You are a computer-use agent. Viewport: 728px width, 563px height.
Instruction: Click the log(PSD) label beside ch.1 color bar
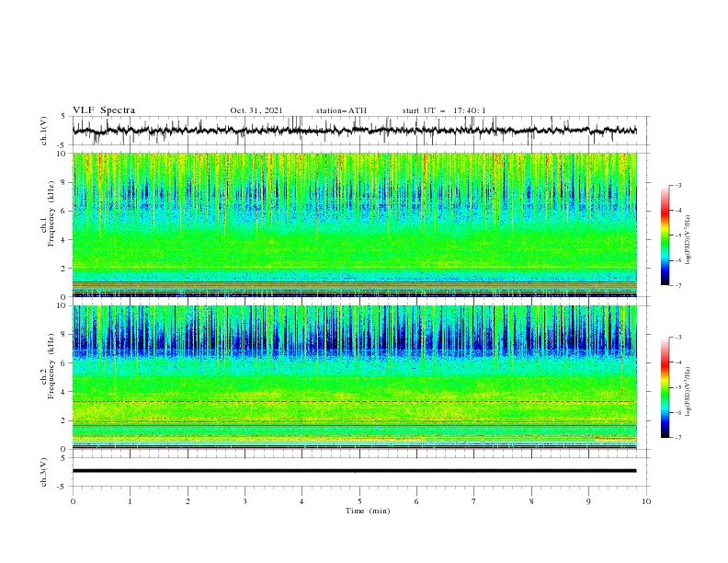point(688,240)
